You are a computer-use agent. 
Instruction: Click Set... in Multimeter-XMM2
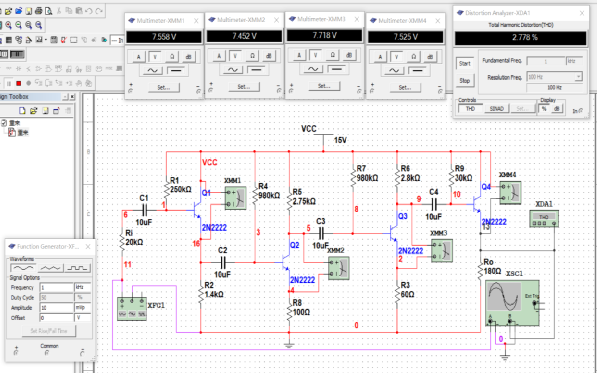(244, 86)
